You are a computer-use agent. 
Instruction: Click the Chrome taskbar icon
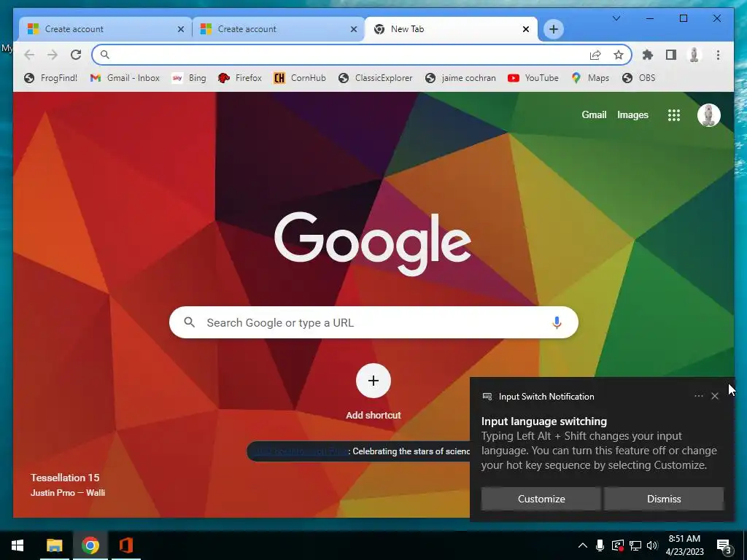(x=90, y=545)
